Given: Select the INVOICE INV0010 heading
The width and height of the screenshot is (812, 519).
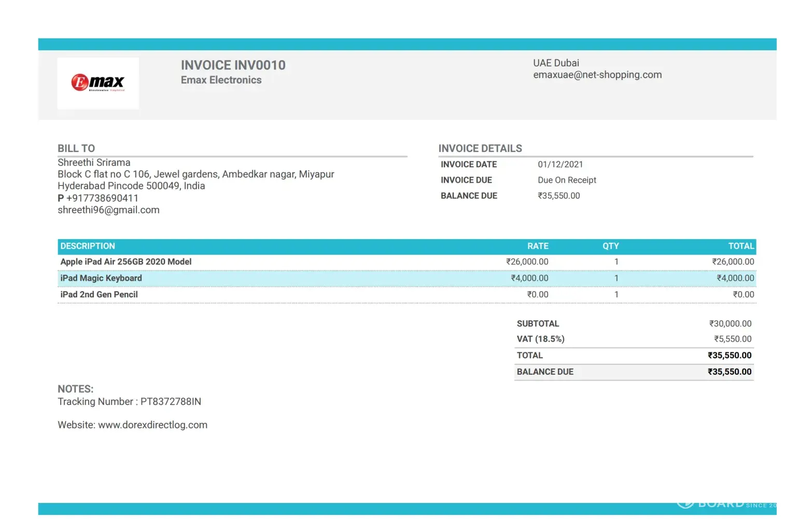Looking at the screenshot, I should [233, 65].
